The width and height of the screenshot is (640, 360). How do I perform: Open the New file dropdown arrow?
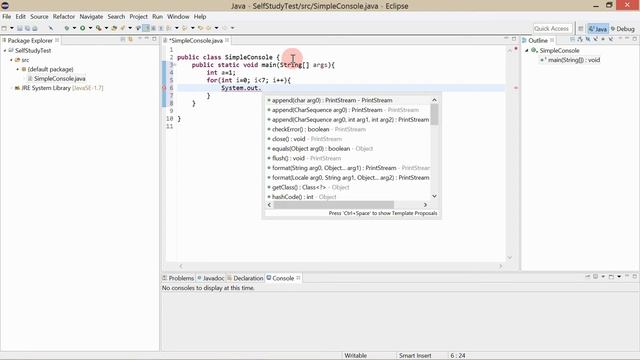(12, 28)
